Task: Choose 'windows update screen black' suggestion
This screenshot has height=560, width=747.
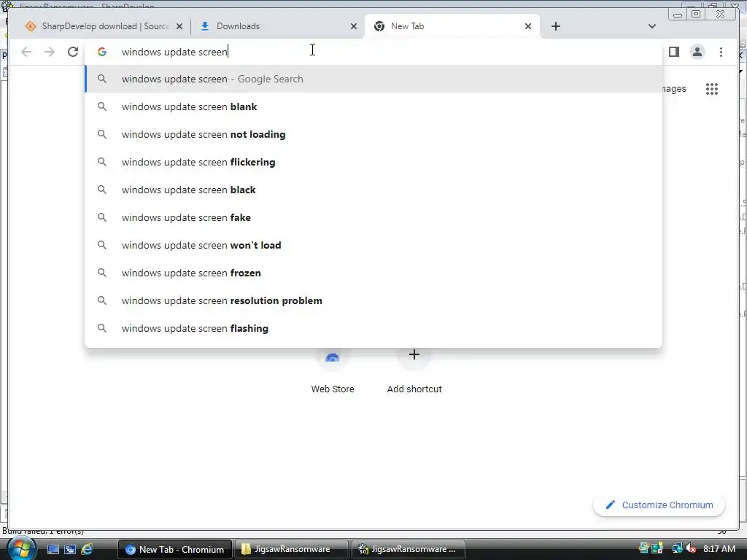Action: click(x=373, y=190)
